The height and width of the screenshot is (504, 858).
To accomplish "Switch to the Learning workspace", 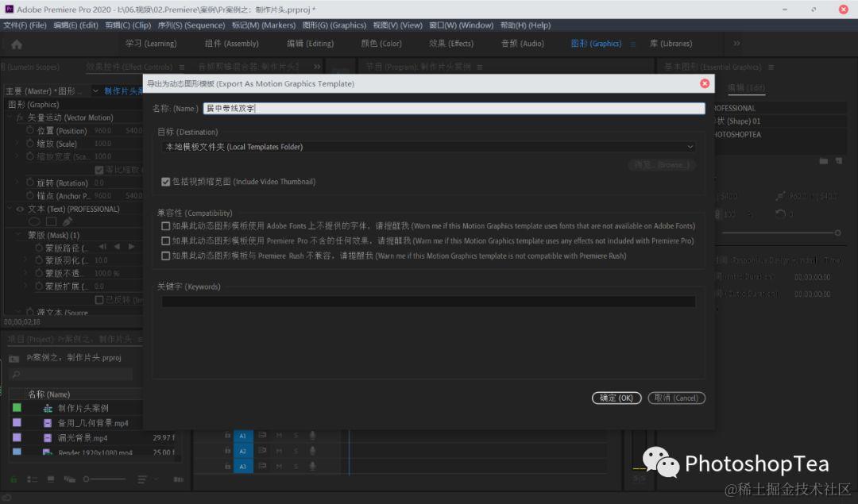I will pos(150,44).
